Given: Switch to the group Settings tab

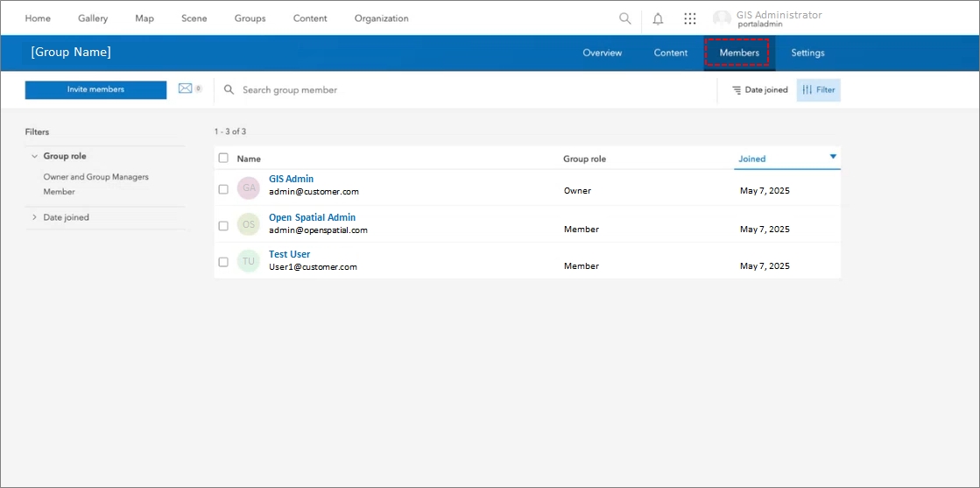Looking at the screenshot, I should [x=807, y=53].
